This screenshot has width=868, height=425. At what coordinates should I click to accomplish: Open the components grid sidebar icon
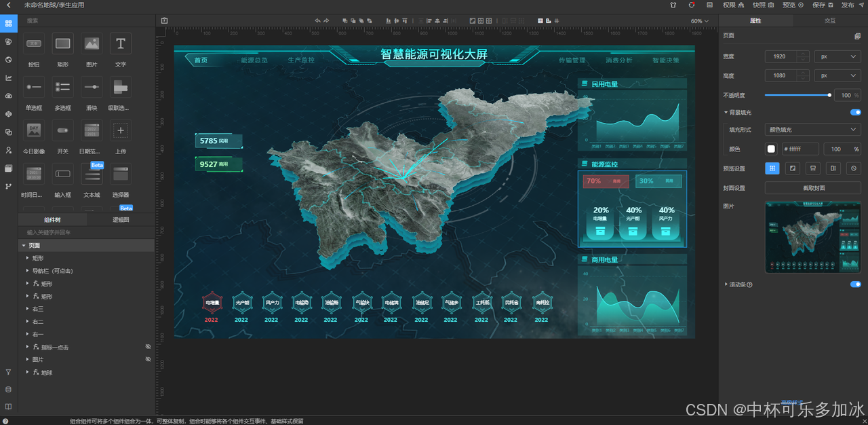click(x=9, y=24)
